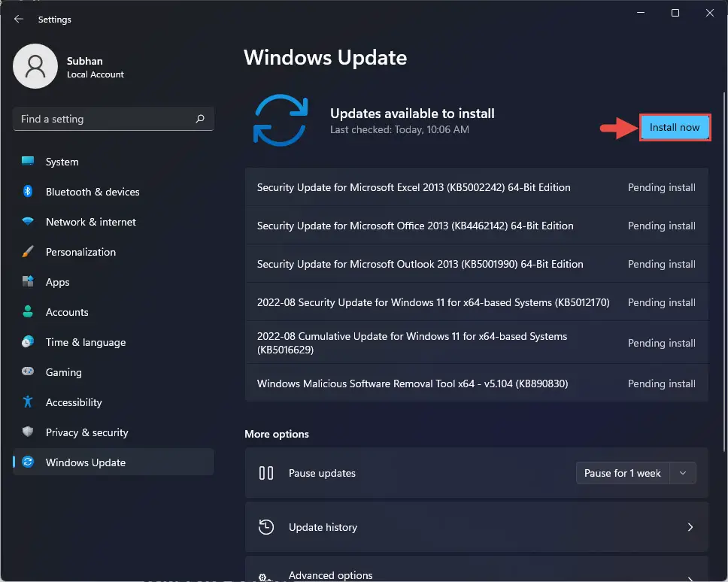The image size is (728, 582).
Task: Click the Bluetooth & devices icon
Action: pos(28,191)
